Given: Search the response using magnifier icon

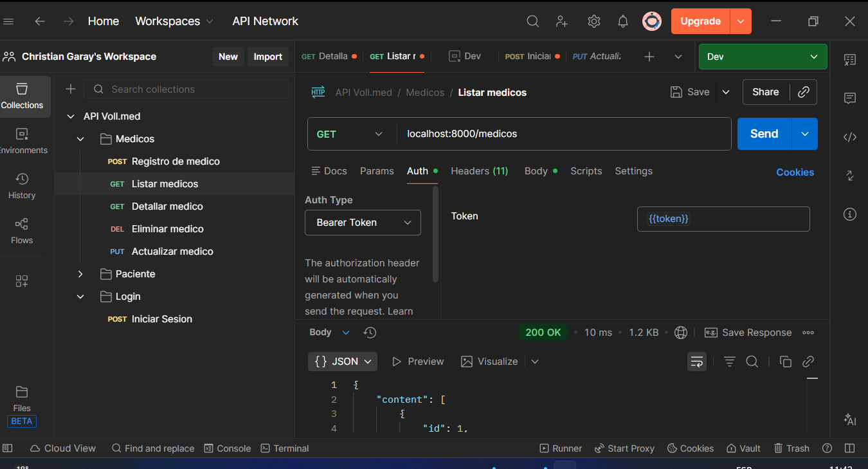Looking at the screenshot, I should [752, 362].
